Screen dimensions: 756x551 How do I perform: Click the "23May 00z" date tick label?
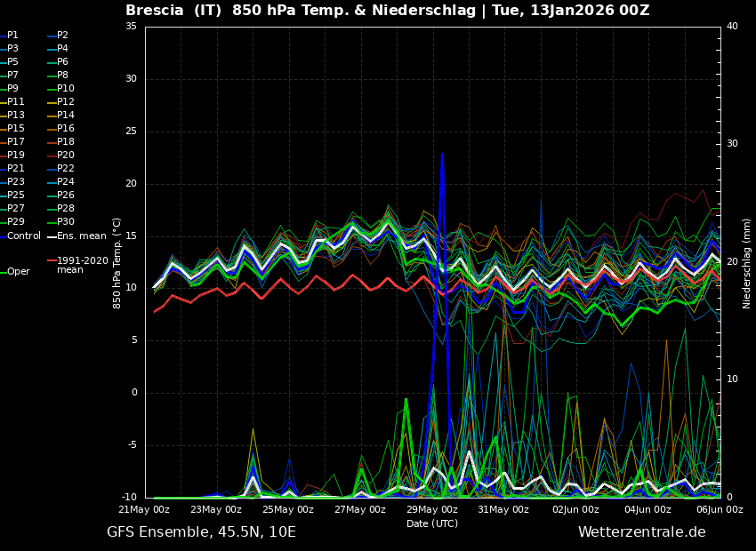pyautogui.click(x=217, y=509)
